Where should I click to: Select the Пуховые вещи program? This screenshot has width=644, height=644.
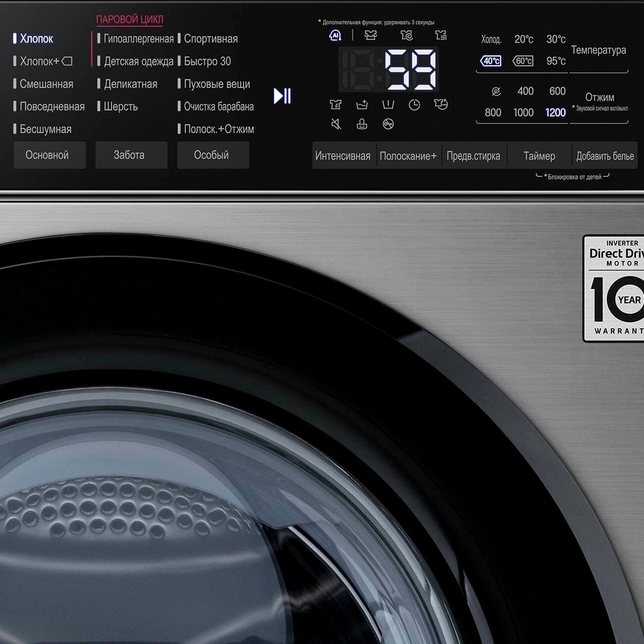214,84
